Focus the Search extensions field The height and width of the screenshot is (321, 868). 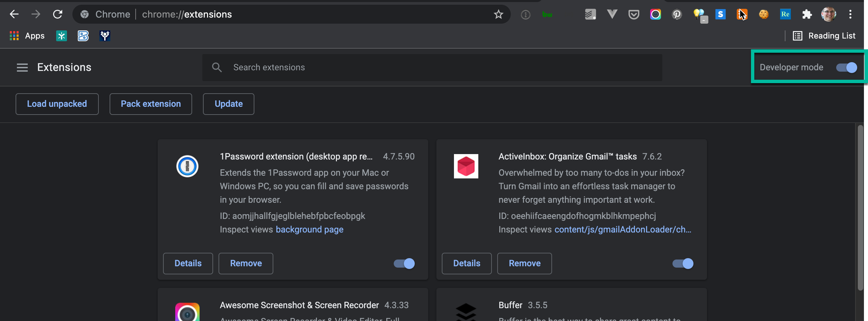click(440, 68)
